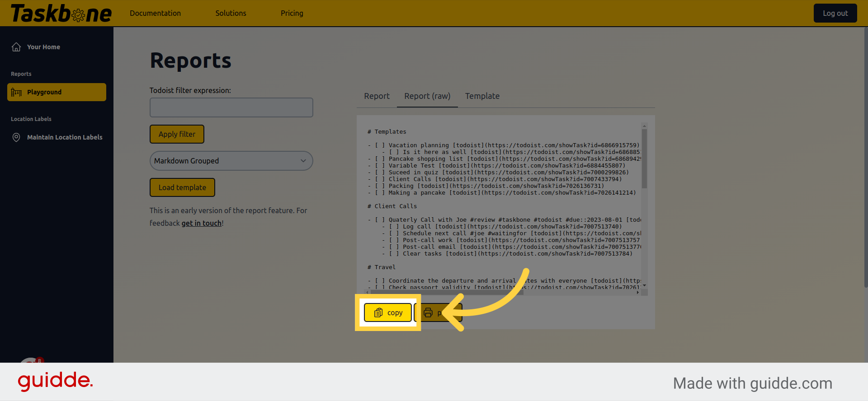Click the clipboard icon on copy button
The image size is (868, 401).
[378, 312]
